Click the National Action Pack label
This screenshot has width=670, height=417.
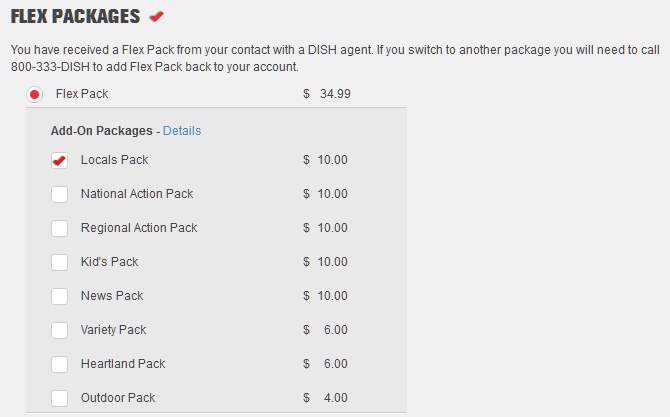pos(137,194)
